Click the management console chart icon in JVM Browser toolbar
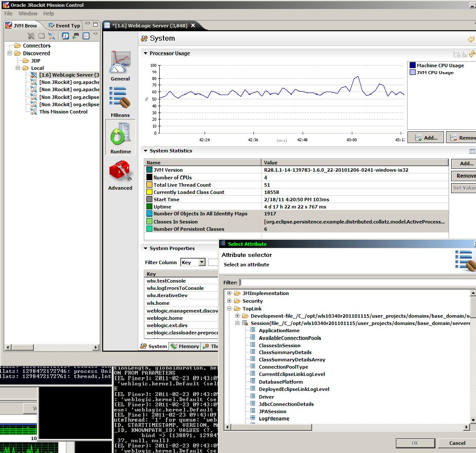Viewport: 476px width, 453px height. point(86,36)
